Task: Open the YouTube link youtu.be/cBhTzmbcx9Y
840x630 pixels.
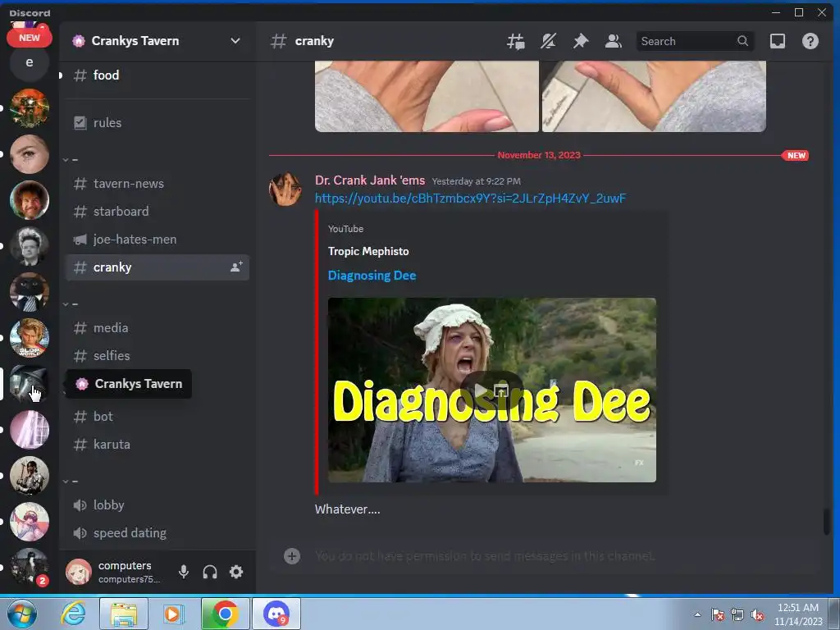Action: pyautogui.click(x=470, y=199)
